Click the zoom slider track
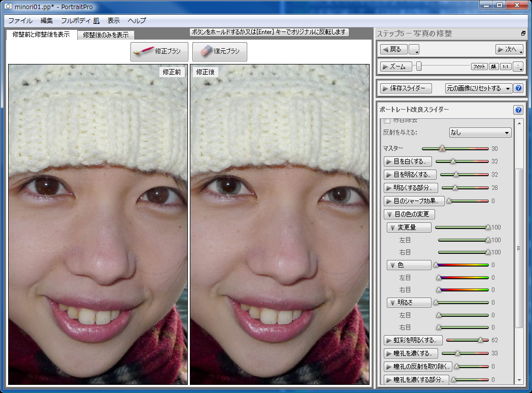 click(x=443, y=67)
